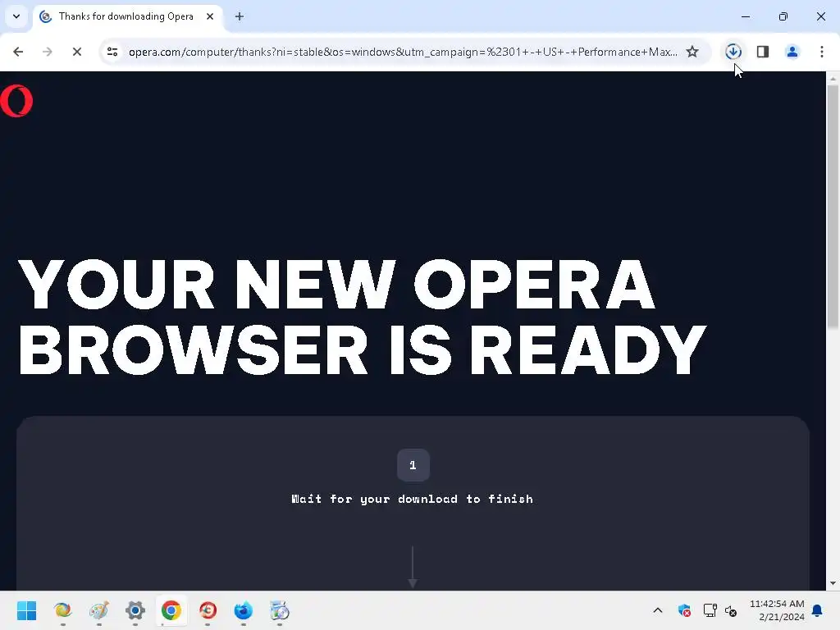
Task: Click the step 1 number badge
Action: (413, 465)
